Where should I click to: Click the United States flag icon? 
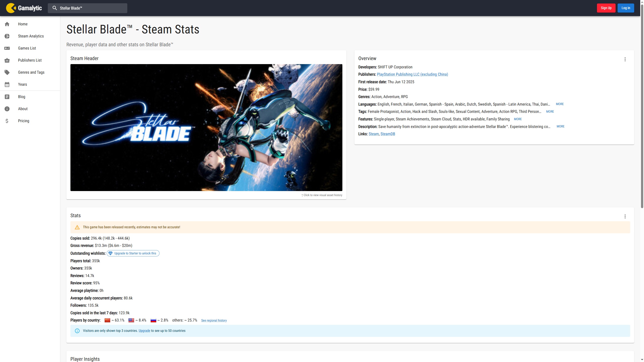[131, 320]
